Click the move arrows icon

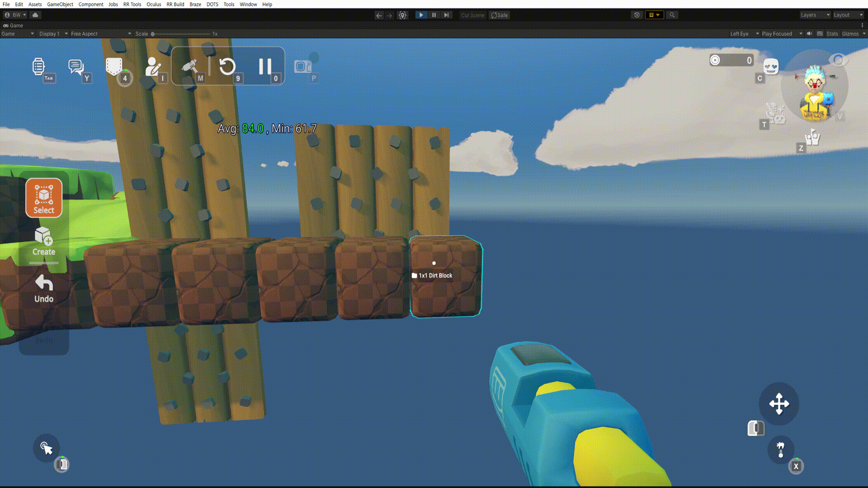tap(779, 404)
